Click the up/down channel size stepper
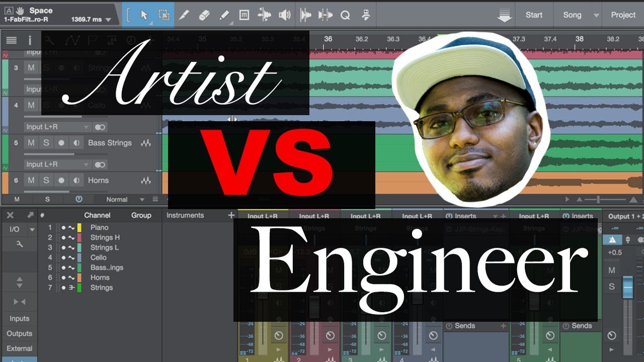This screenshot has height=362, width=644. 20,282
